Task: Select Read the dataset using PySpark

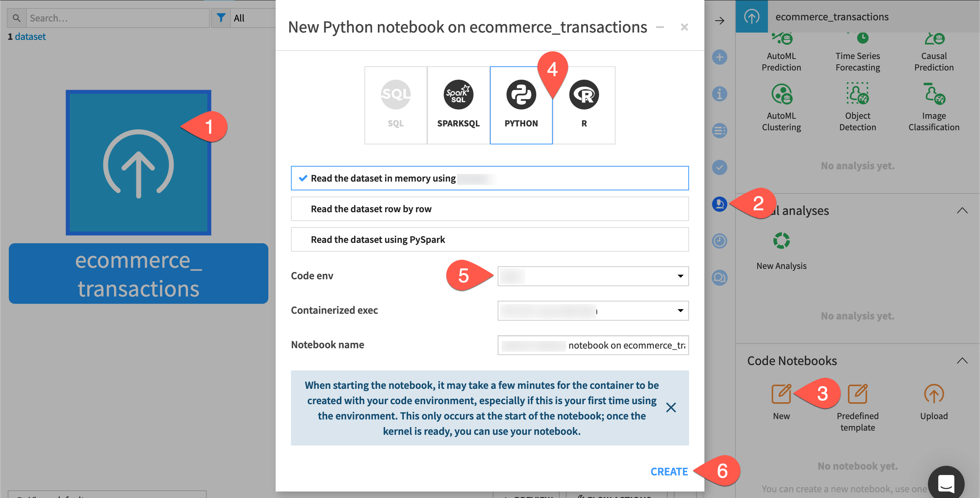Action: 490,239
